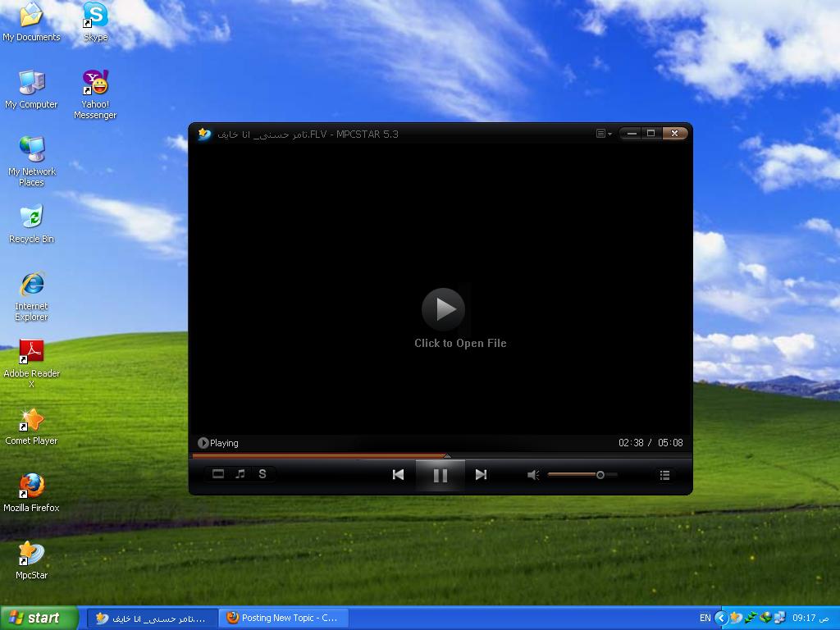Viewport: 840px width, 630px height.
Task: Click the MpcStar star tray icon
Action: [736, 619]
